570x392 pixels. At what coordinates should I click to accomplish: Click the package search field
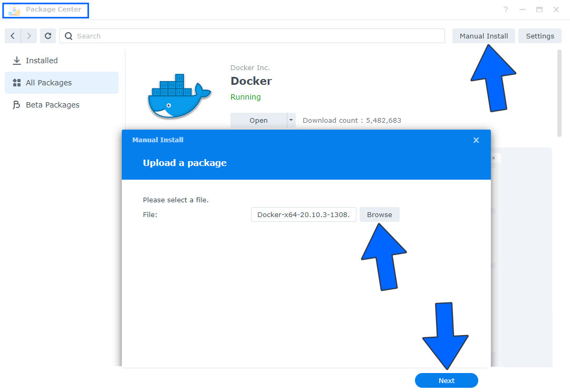point(252,36)
